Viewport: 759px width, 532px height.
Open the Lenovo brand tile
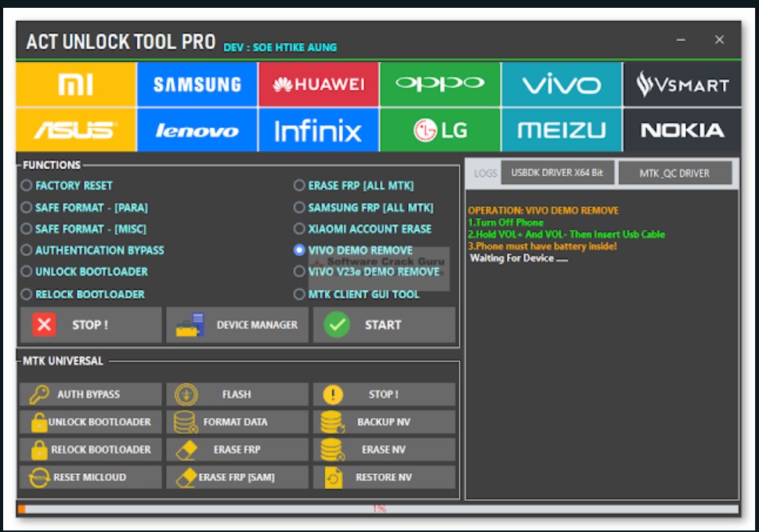[x=197, y=130]
